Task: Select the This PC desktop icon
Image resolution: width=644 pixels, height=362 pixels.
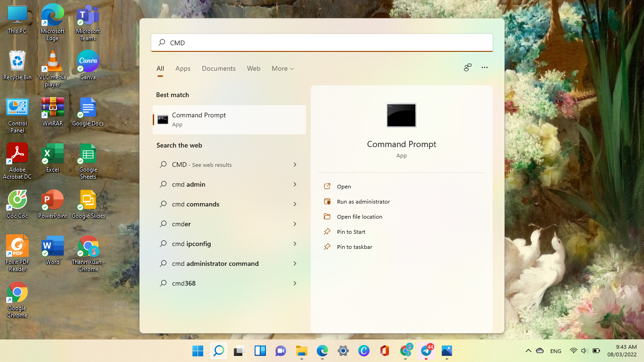Action: (17, 20)
